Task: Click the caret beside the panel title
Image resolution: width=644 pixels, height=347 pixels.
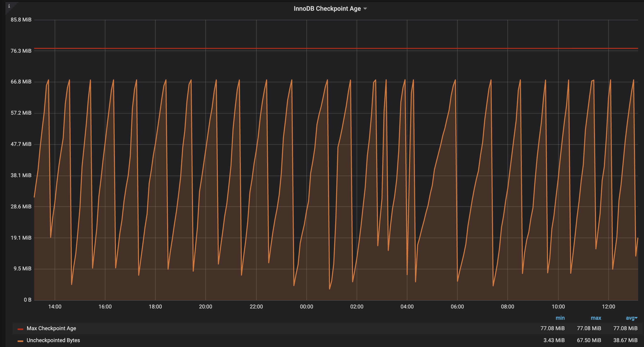Action: click(x=365, y=9)
